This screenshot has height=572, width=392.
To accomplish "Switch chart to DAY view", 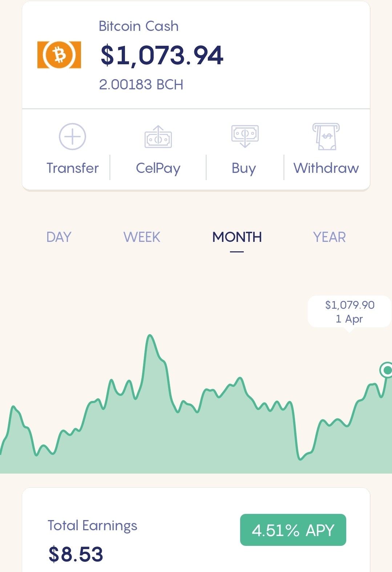I will (59, 237).
